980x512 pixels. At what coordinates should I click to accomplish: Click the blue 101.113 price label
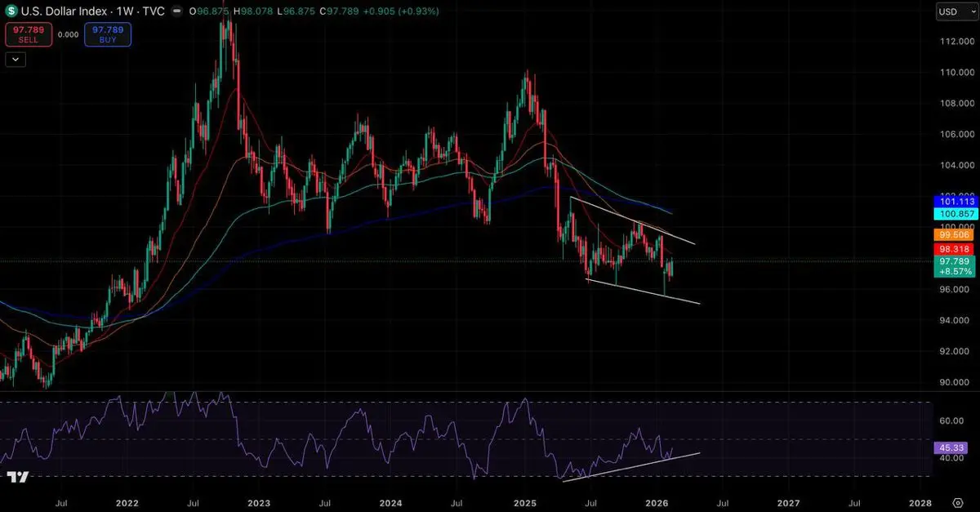coord(955,200)
